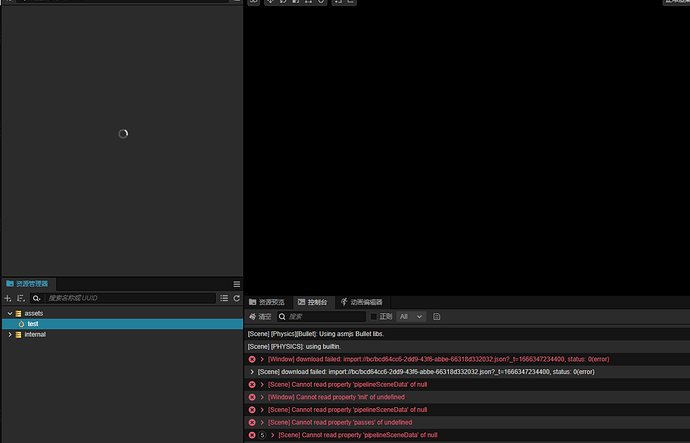Switch to the 资源预览 tab

click(x=267, y=302)
